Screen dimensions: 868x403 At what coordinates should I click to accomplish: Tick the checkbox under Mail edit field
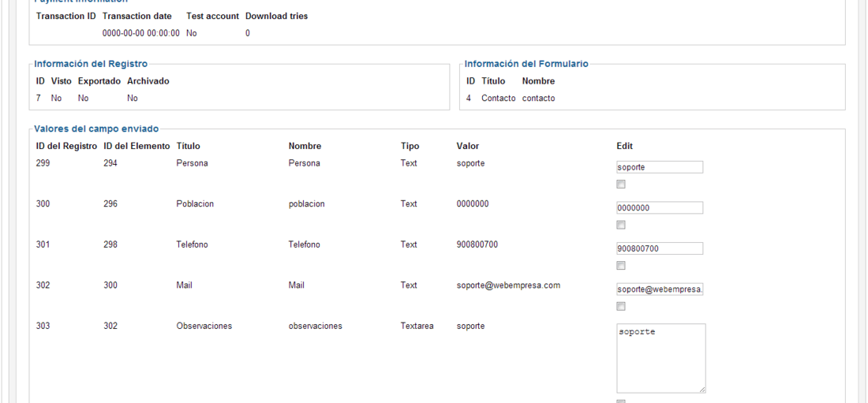620,306
